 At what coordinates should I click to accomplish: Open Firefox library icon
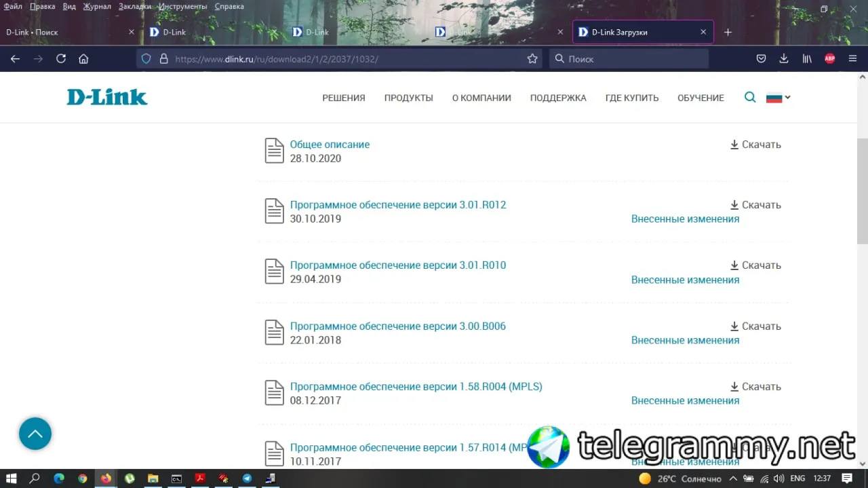(807, 59)
